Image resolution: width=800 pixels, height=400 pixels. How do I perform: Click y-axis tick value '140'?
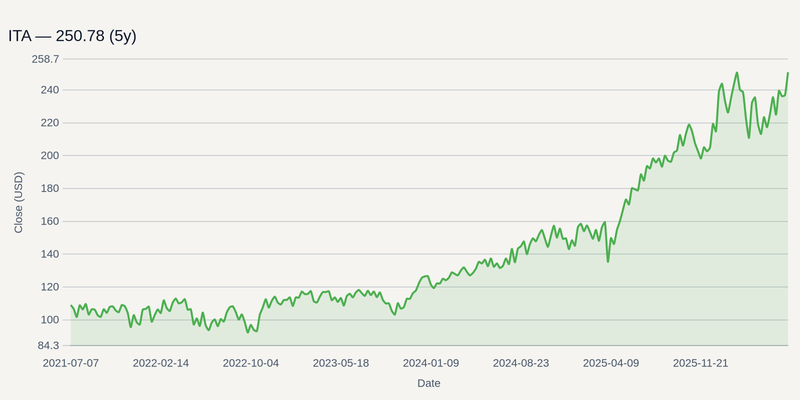pyautogui.click(x=49, y=254)
